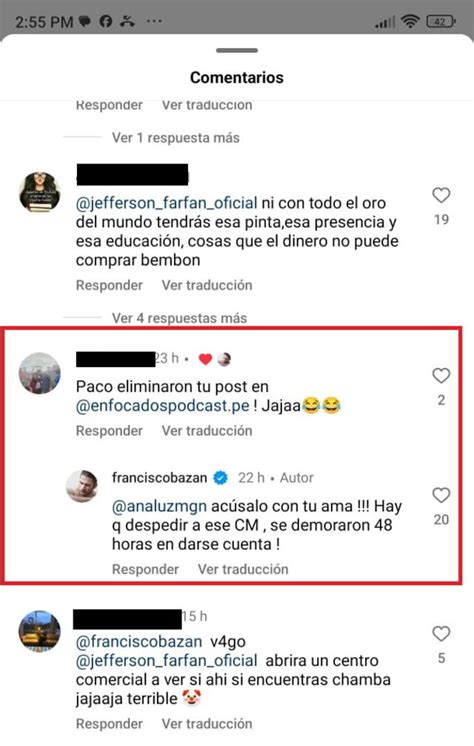
Task: Tap the comments sheet drag handle
Action: pos(237,50)
